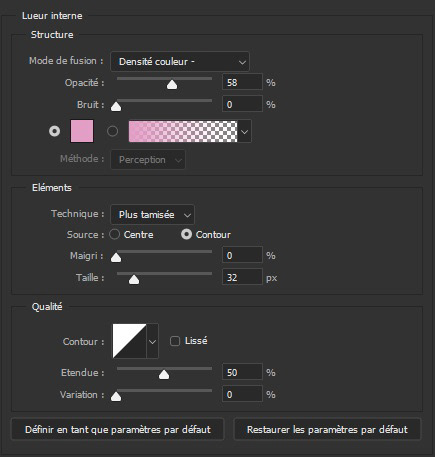Click Définir en tant que paramètres par défaut
Image resolution: width=435 pixels, height=457 pixels.
118,429
